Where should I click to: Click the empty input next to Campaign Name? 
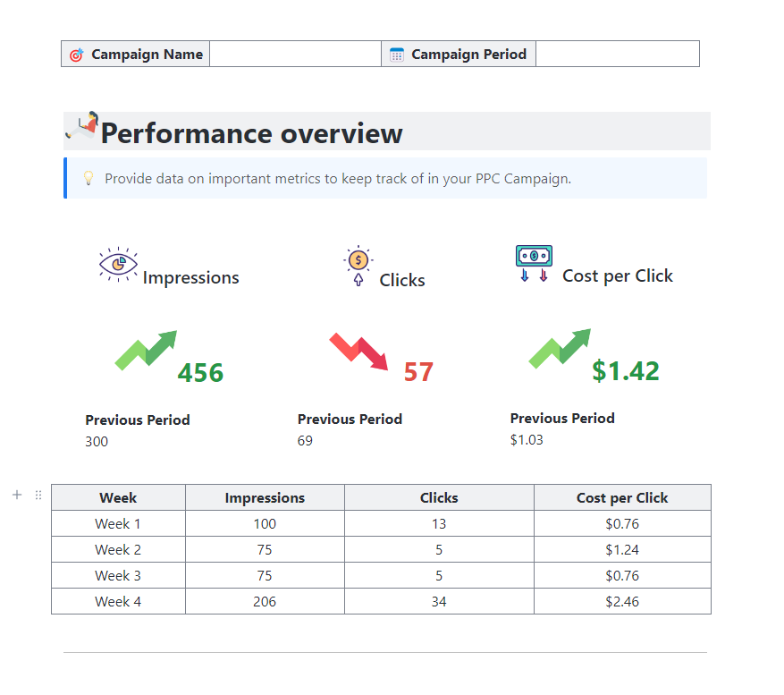click(295, 54)
